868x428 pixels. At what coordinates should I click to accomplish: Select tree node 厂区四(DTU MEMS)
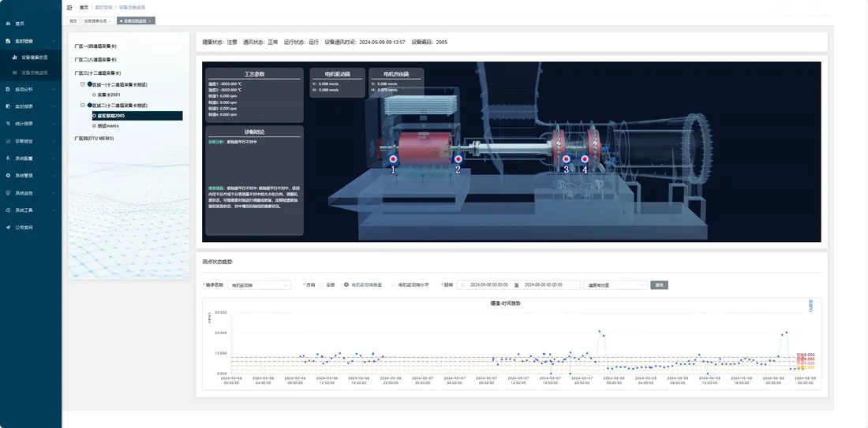[94, 138]
